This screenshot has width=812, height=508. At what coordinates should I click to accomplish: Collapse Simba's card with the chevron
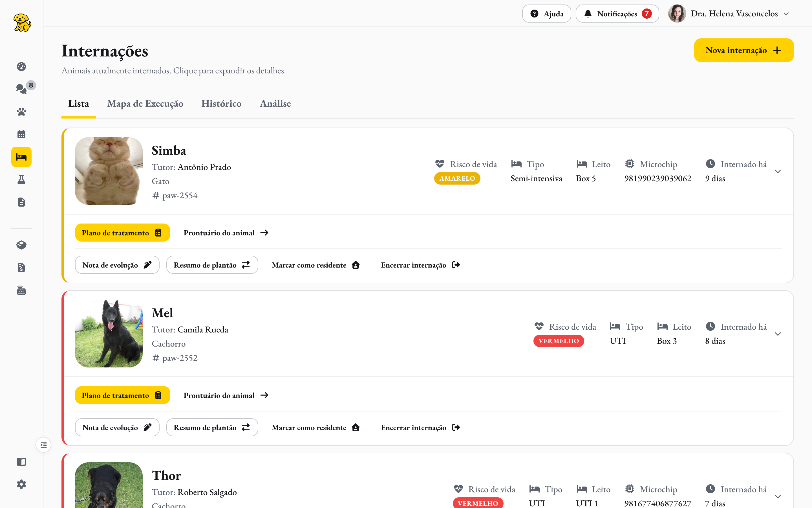tap(778, 171)
